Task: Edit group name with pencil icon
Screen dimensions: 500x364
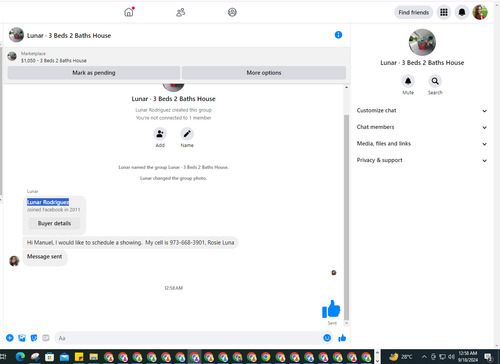Action: [187, 134]
